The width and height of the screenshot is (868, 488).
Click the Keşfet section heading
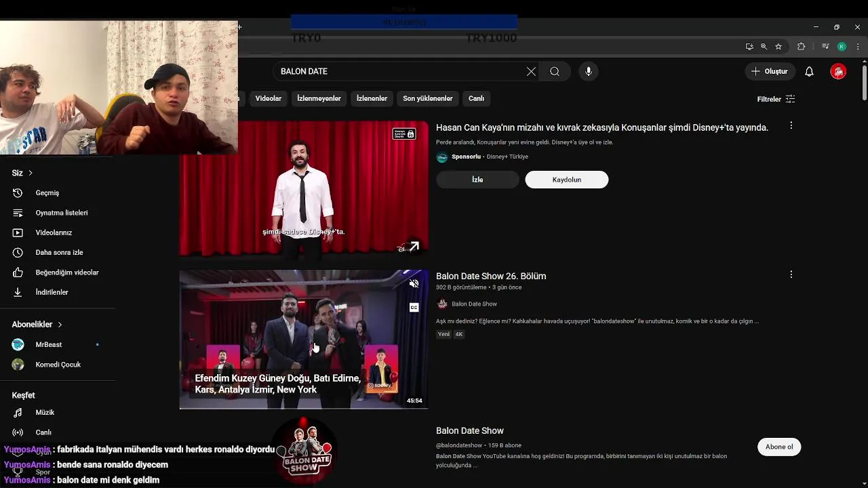23,395
